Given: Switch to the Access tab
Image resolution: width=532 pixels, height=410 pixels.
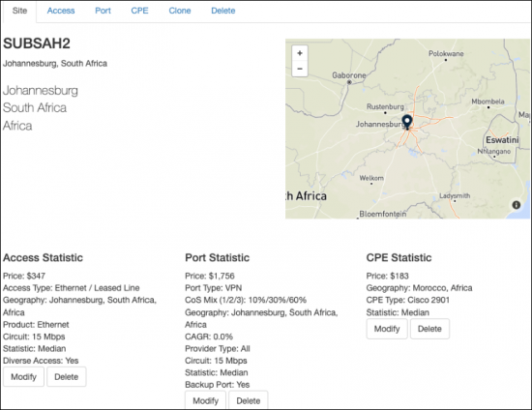Looking at the screenshot, I should tap(61, 11).
